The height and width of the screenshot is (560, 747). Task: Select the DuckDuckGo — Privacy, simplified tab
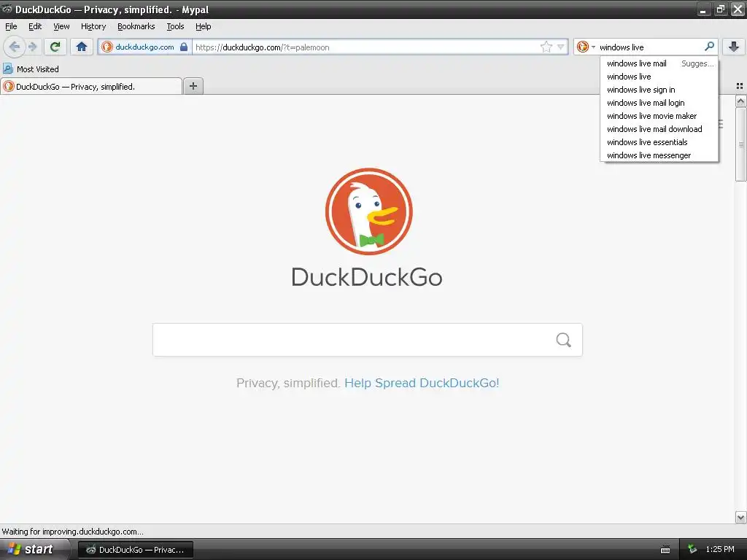[x=91, y=86]
